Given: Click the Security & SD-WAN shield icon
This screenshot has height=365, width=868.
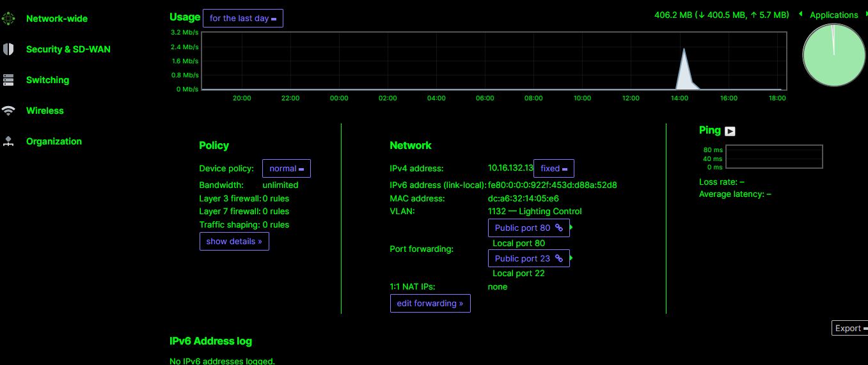Looking at the screenshot, I should pos(8,49).
